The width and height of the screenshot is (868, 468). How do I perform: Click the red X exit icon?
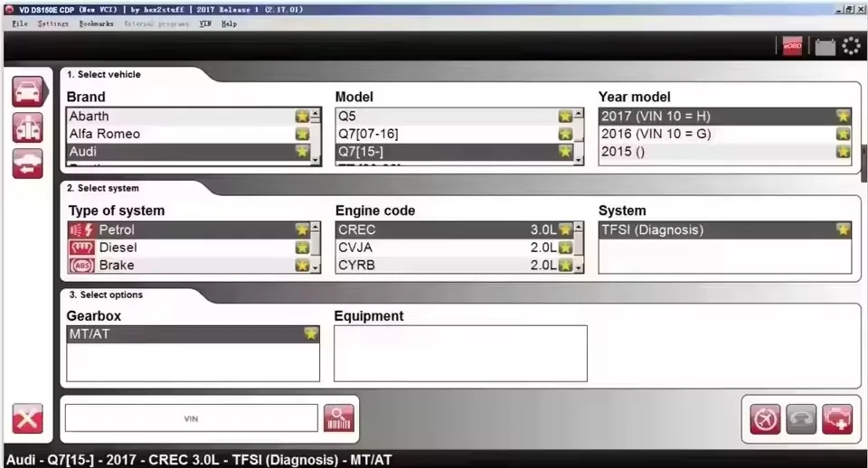28,419
